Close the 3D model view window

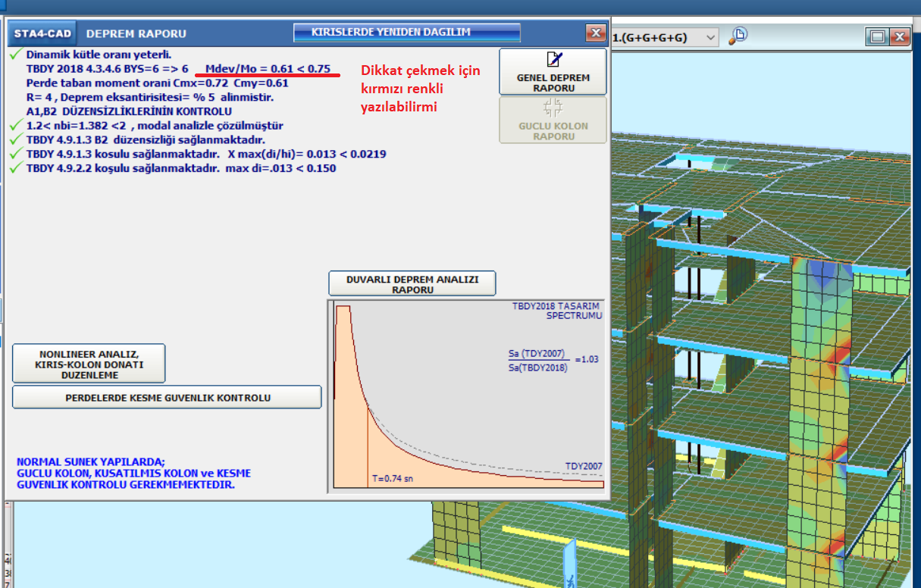click(x=899, y=37)
